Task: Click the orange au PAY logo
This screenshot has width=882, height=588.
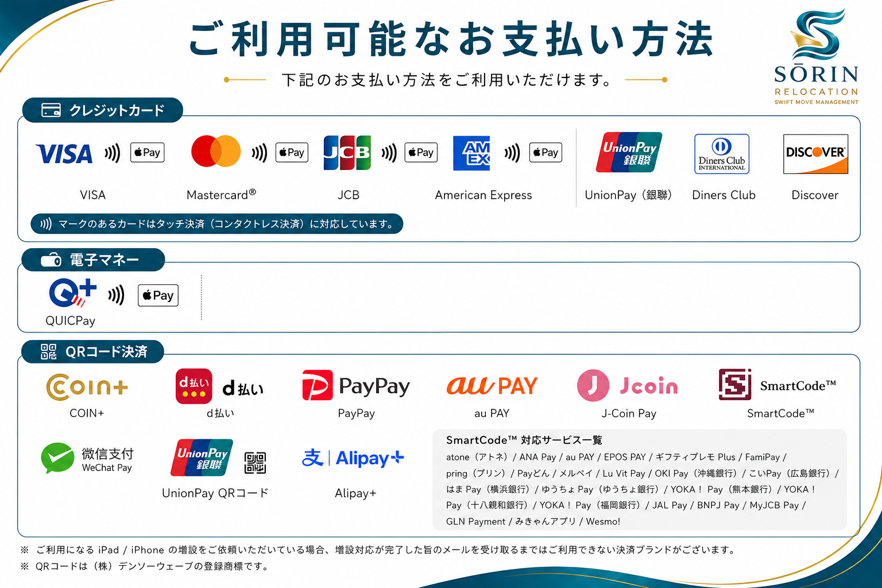Action: click(492, 385)
